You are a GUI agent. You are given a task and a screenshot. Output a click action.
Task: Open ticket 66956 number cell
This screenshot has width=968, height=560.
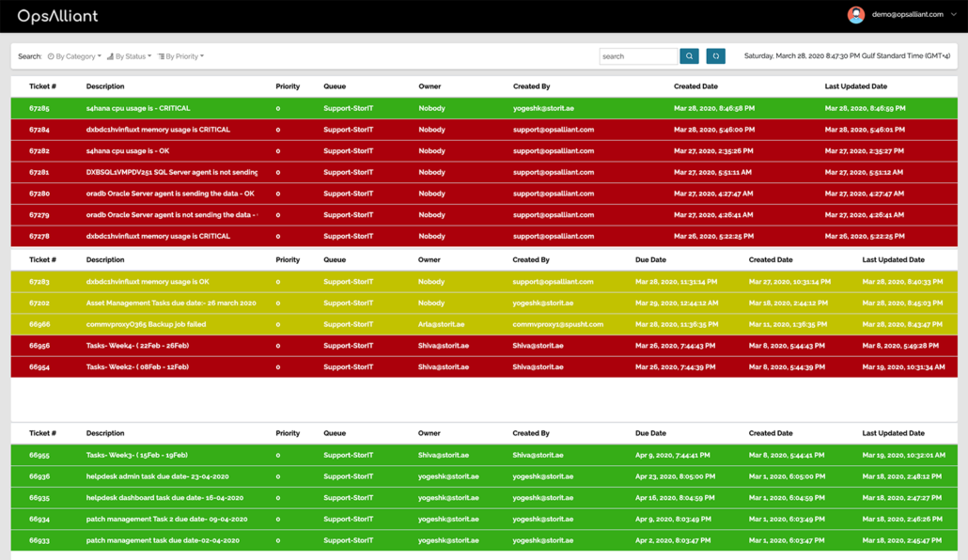tap(39, 346)
